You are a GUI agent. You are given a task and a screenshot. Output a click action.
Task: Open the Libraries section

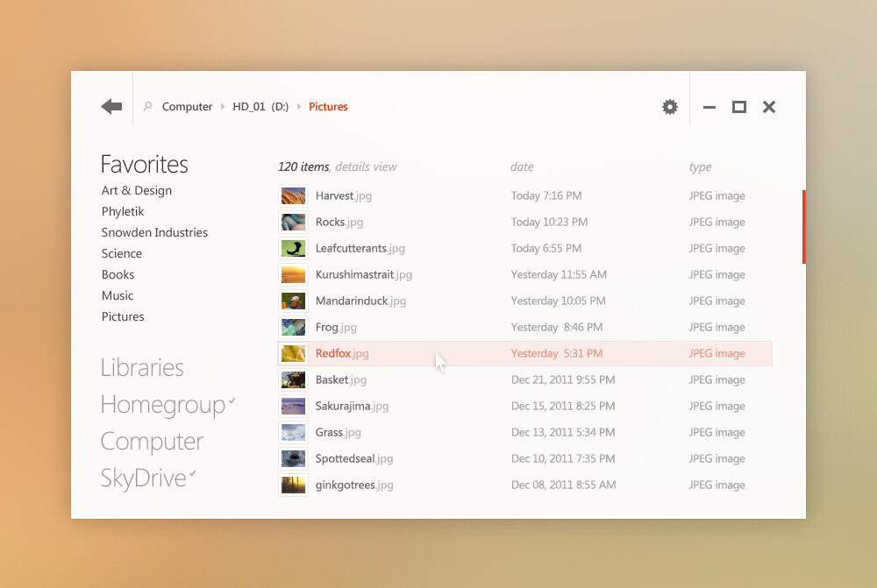(x=142, y=368)
